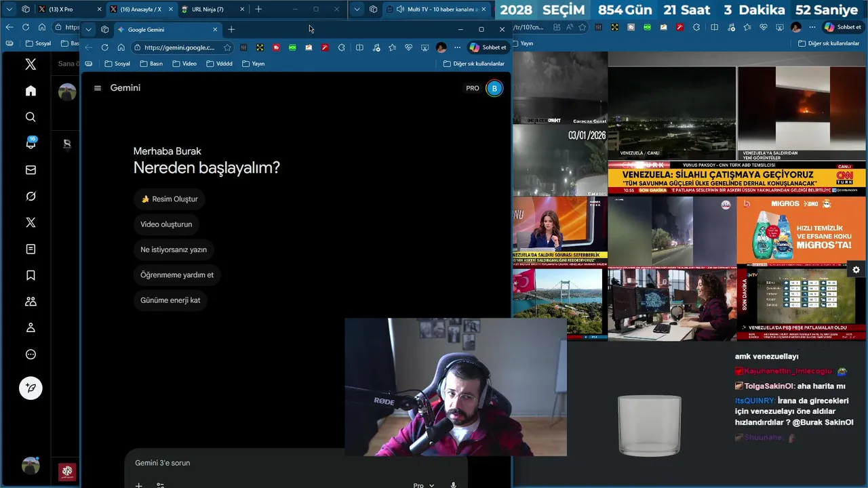Open X notifications bell with badge
Image resolution: width=868 pixels, height=488 pixels.
pos(31,143)
